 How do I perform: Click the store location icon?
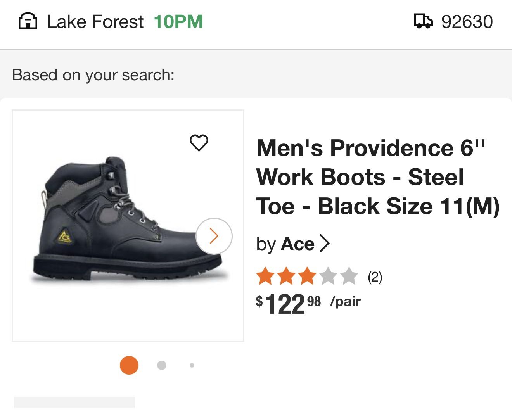coord(28,22)
